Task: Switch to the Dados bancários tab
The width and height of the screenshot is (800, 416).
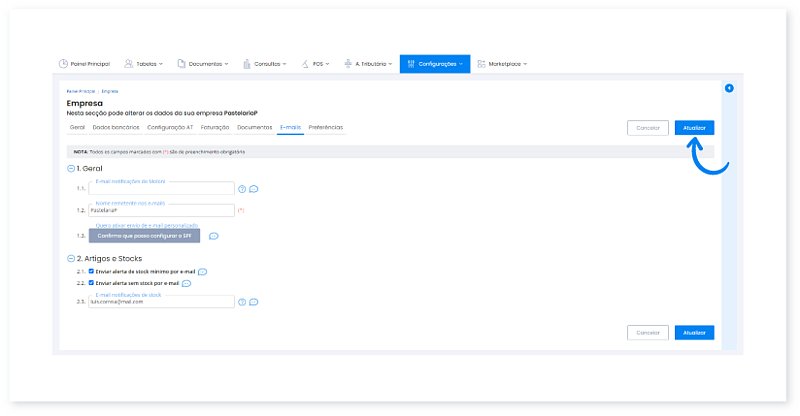Action: click(x=115, y=128)
